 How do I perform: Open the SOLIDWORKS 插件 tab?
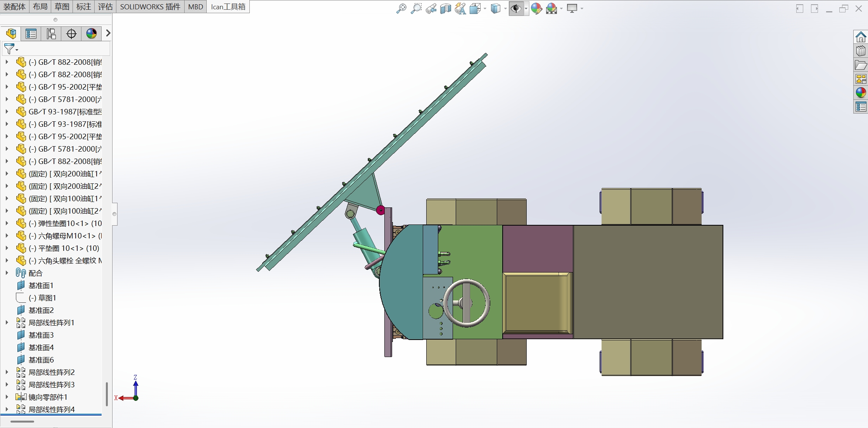150,7
